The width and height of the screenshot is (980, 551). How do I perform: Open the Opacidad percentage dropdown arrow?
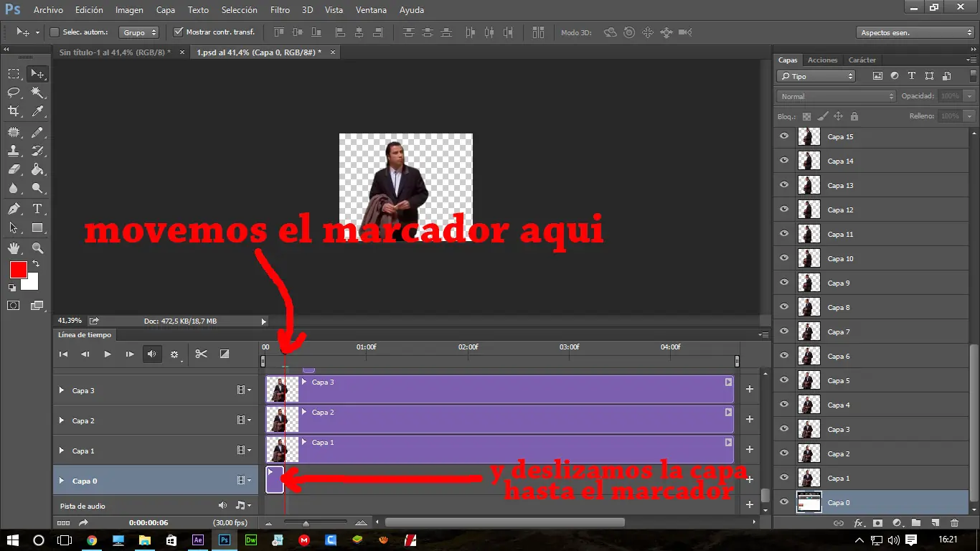click(x=970, y=96)
